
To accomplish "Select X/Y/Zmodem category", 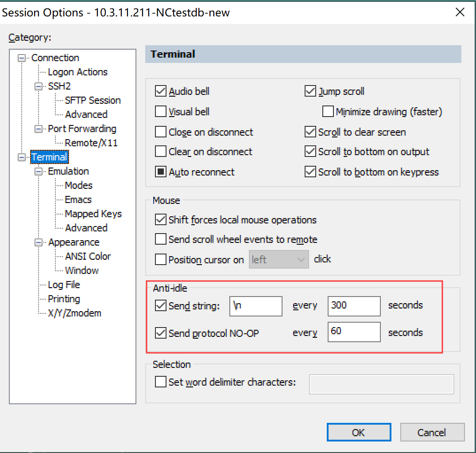I will click(74, 313).
